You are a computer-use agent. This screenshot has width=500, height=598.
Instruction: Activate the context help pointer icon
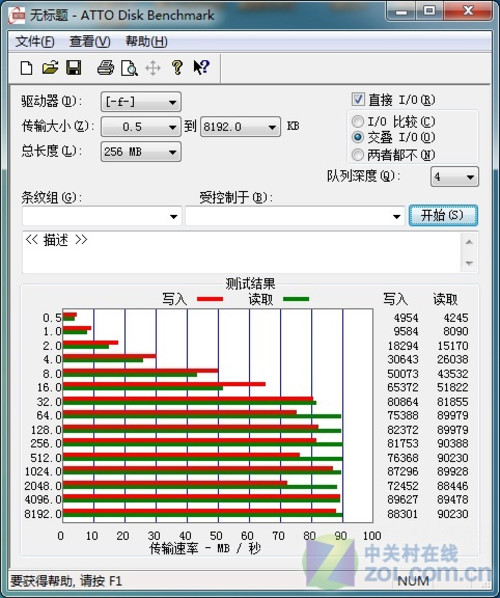pos(201,68)
